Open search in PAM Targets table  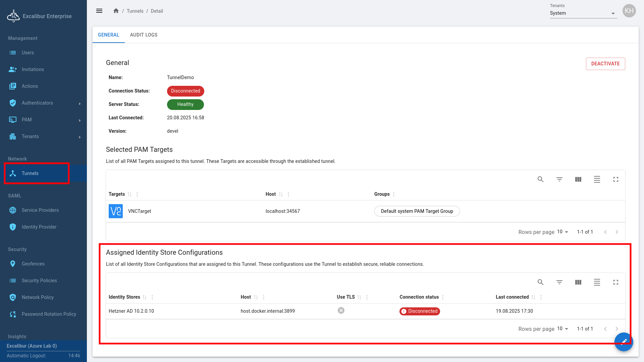(x=540, y=179)
